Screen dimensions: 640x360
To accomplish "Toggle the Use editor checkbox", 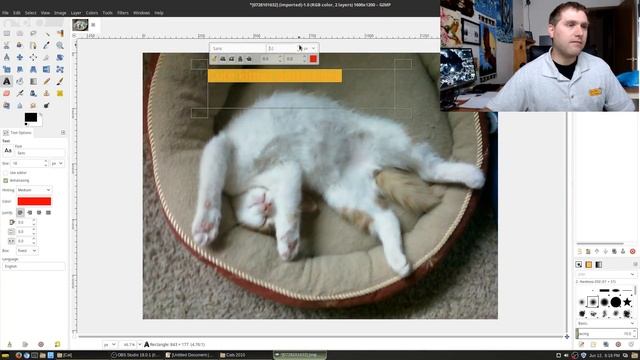I will pos(6,173).
